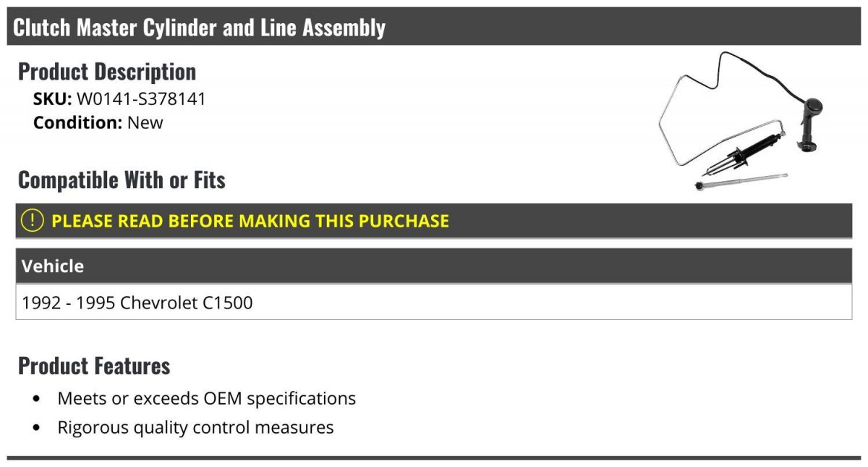This screenshot has height=467, width=868.
Task: Click the Condition: New text
Action: 98,122
